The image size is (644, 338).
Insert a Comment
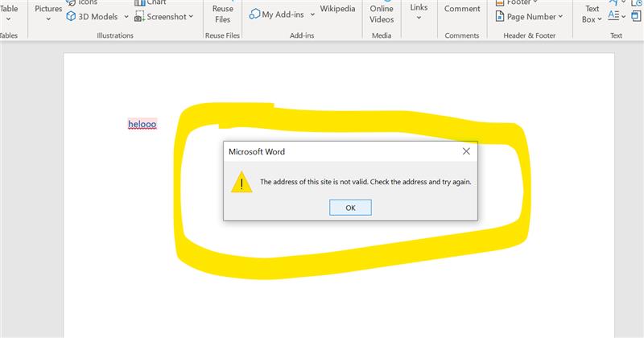pyautogui.click(x=462, y=9)
